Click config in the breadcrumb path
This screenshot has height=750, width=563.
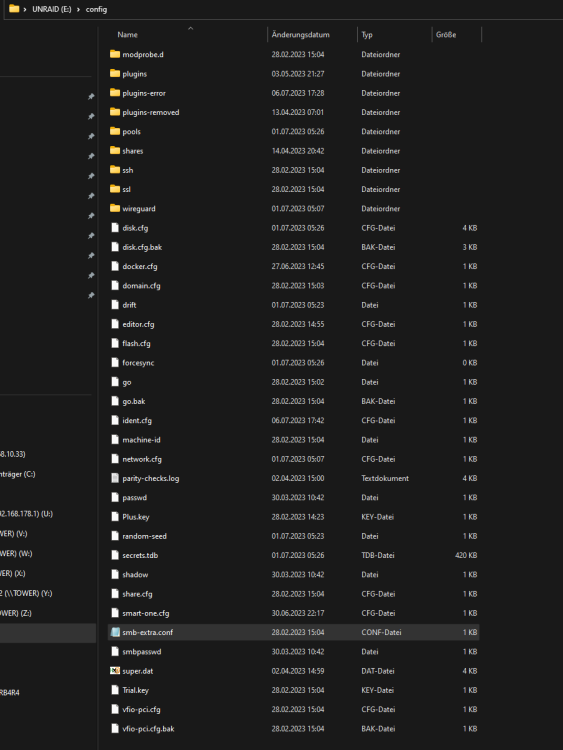click(96, 9)
